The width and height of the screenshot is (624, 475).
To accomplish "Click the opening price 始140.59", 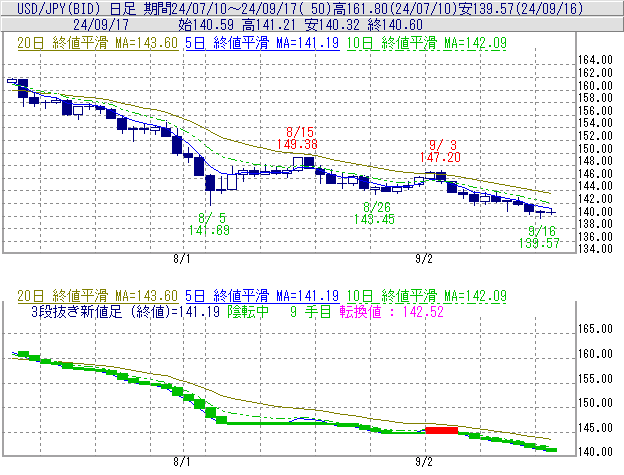I will (206, 25).
